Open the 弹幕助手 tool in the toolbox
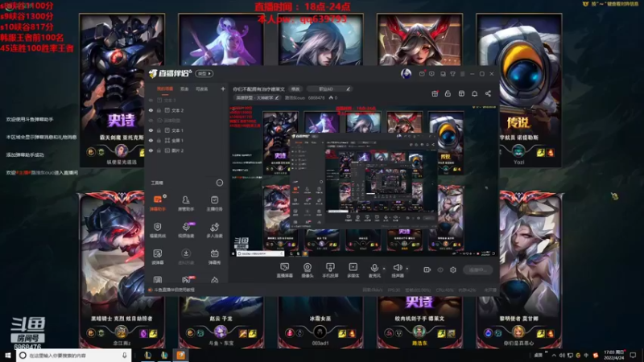644x362 pixels. [157, 204]
